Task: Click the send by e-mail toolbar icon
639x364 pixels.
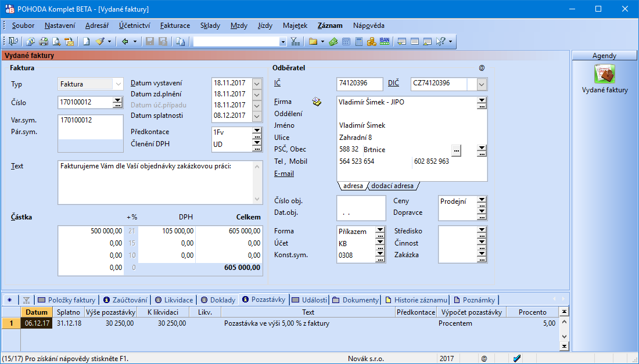Action: (70, 41)
